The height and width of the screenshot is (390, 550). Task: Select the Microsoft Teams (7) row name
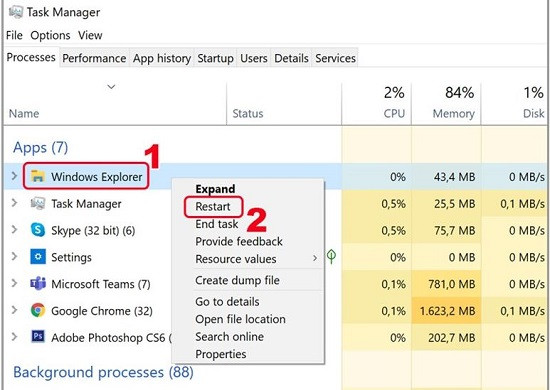pos(101,284)
